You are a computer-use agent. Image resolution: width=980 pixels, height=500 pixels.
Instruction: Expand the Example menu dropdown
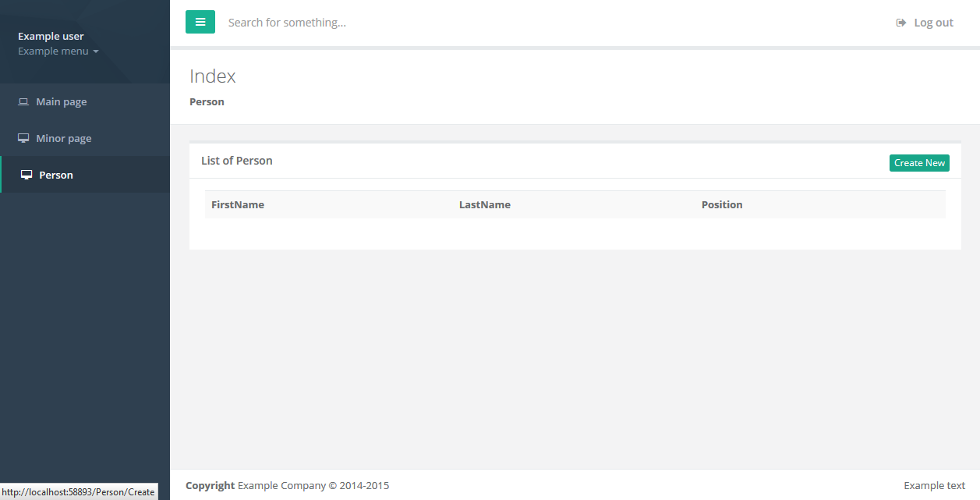pos(58,51)
